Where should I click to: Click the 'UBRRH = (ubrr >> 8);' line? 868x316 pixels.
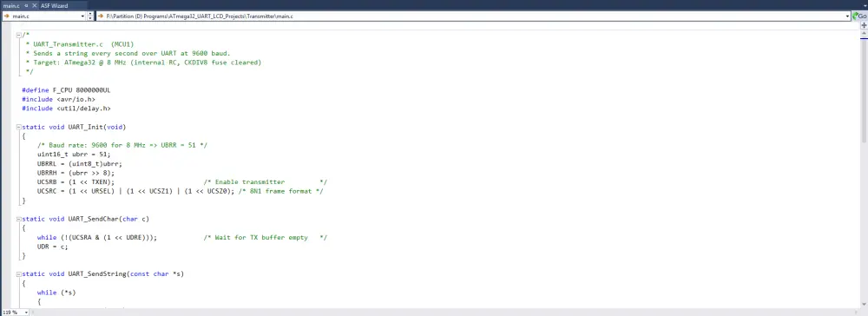point(76,173)
